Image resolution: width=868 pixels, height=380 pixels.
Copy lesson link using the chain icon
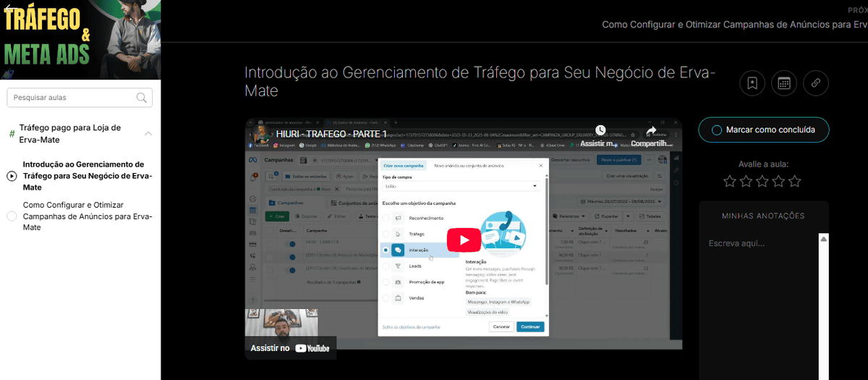(x=815, y=83)
